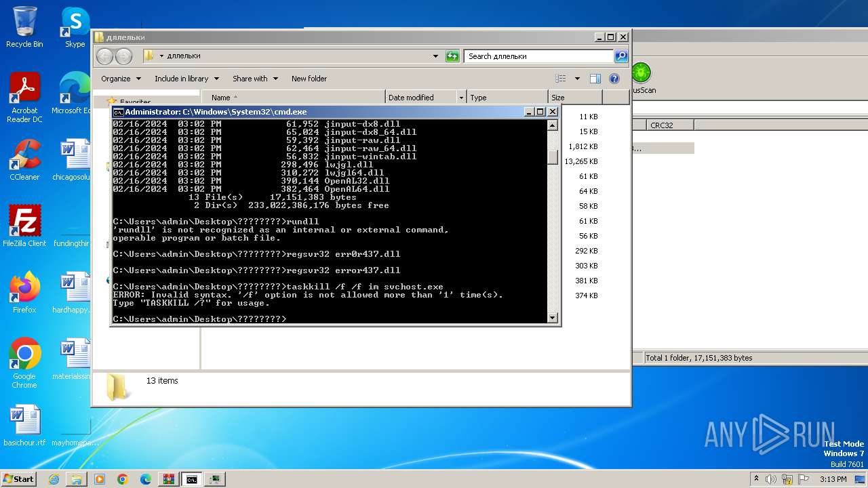Click CRC32 column header in background window
Viewport: 868px width, 488px height.
669,125
